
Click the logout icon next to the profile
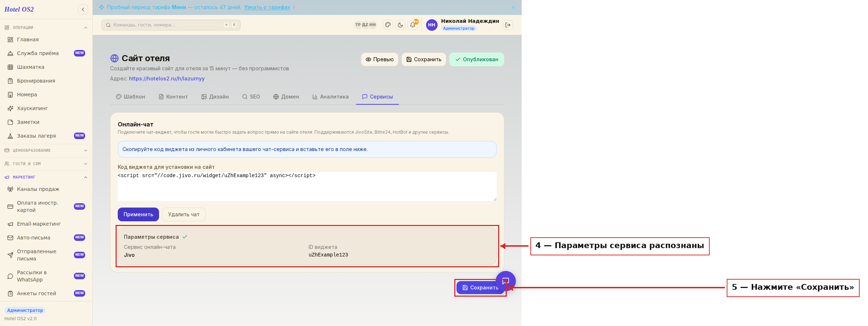(x=508, y=25)
